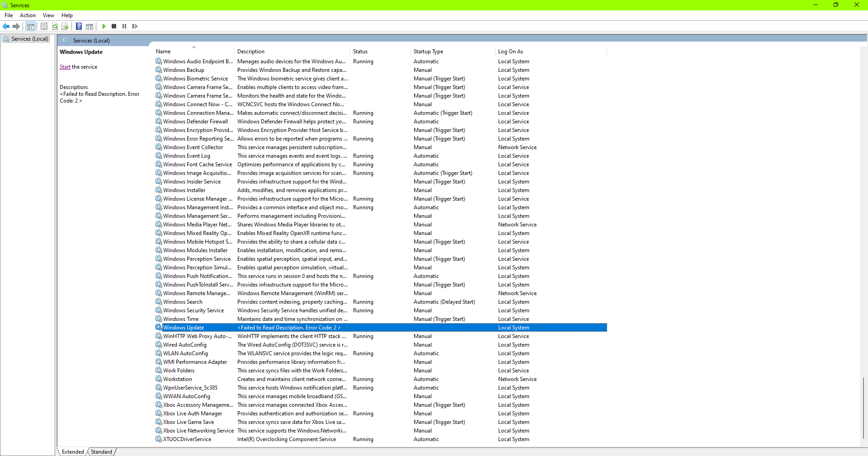Select the WMI Performance Adapter service
The image size is (868, 456).
pos(381,362)
